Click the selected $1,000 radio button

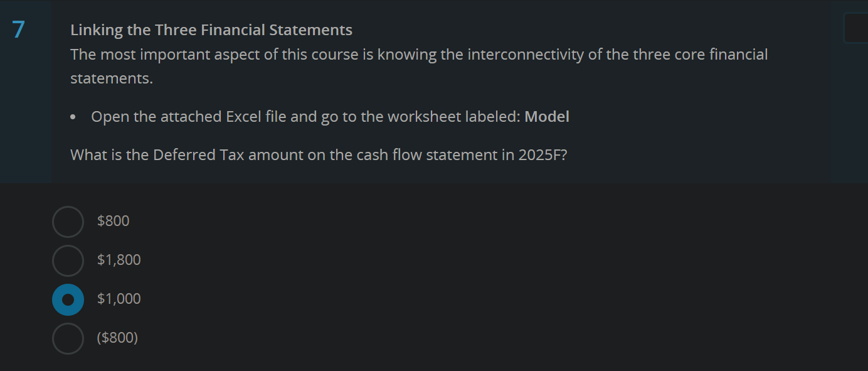click(68, 299)
